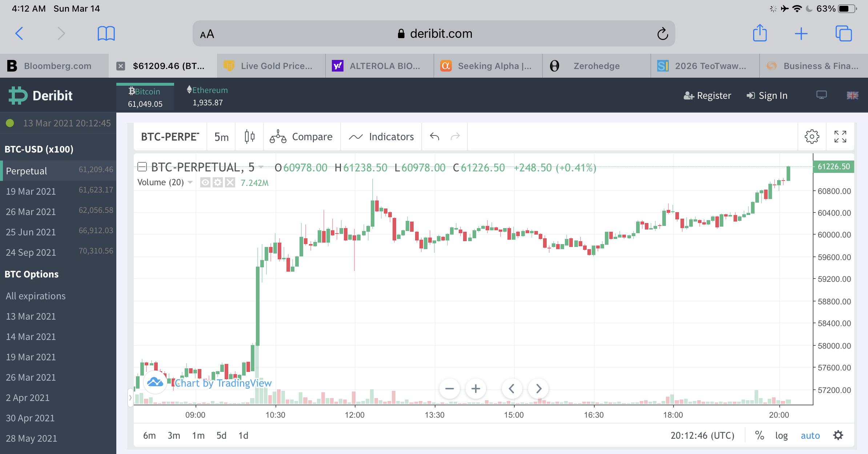
Task: Switch to the Ethereum tab
Action: 208,96
